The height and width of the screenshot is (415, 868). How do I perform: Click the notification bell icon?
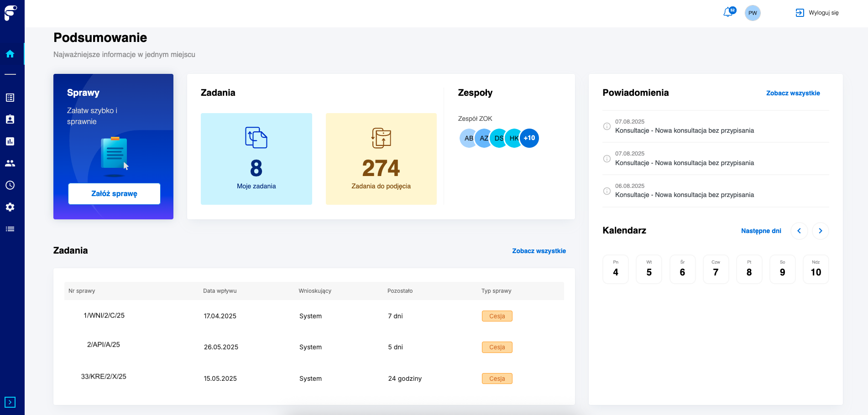click(x=728, y=12)
